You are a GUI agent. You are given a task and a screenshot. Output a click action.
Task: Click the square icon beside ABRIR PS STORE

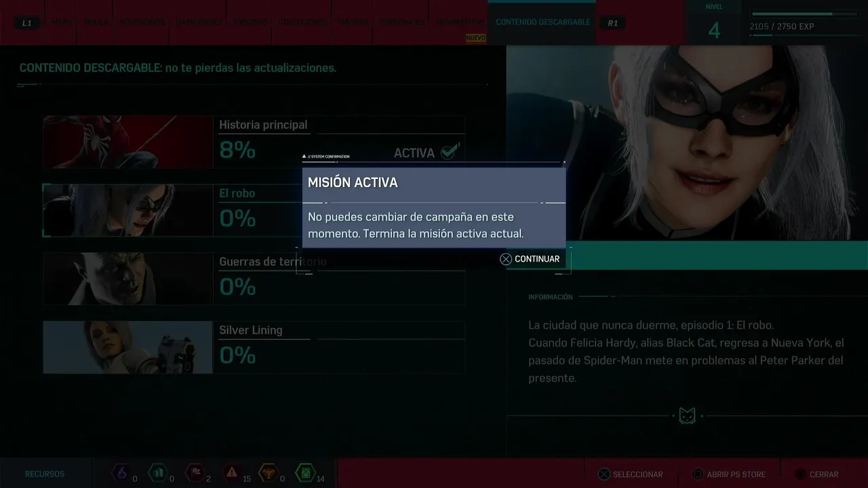[x=697, y=474]
